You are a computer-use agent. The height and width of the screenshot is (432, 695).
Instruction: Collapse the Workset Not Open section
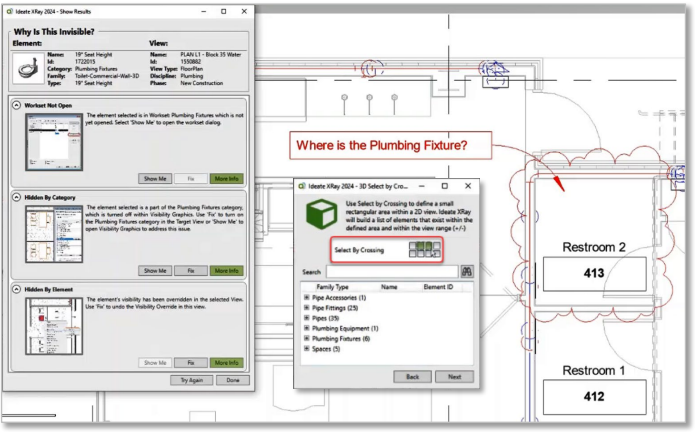point(16,105)
